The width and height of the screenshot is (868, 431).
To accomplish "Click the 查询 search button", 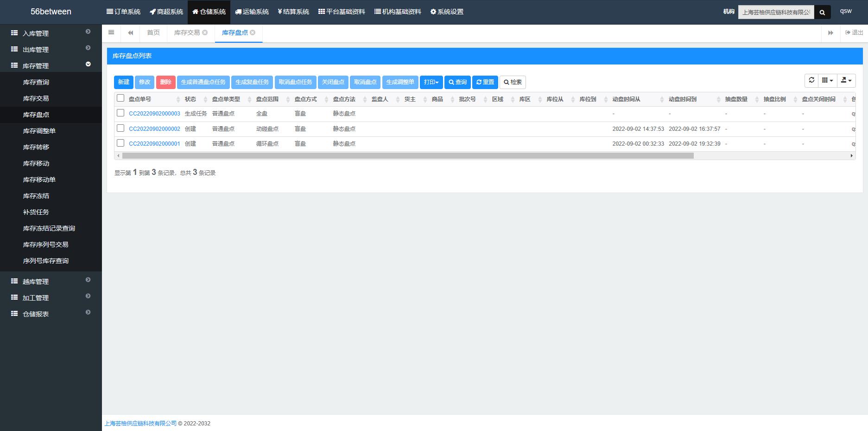I will pos(457,82).
